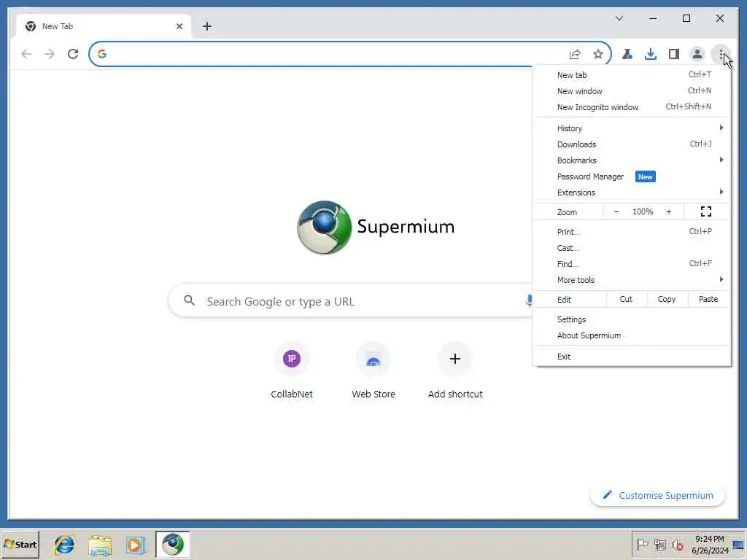Click Paste in Edit row
This screenshot has width=747, height=560.
tap(708, 299)
